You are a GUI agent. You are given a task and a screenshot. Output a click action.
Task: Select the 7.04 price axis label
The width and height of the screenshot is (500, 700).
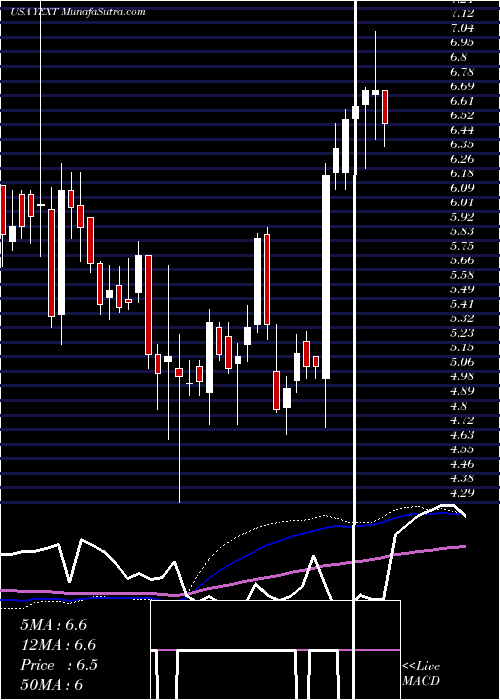pos(462,28)
